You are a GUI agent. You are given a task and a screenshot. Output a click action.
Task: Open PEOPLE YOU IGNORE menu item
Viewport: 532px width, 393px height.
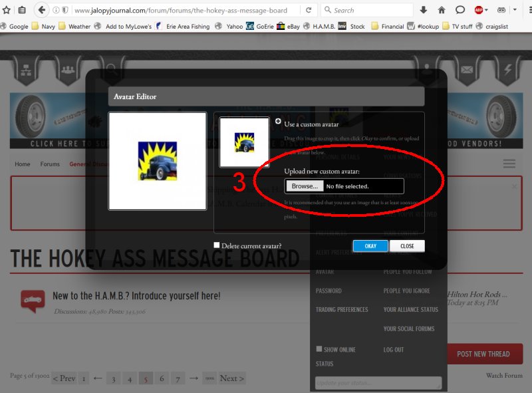[406, 291]
